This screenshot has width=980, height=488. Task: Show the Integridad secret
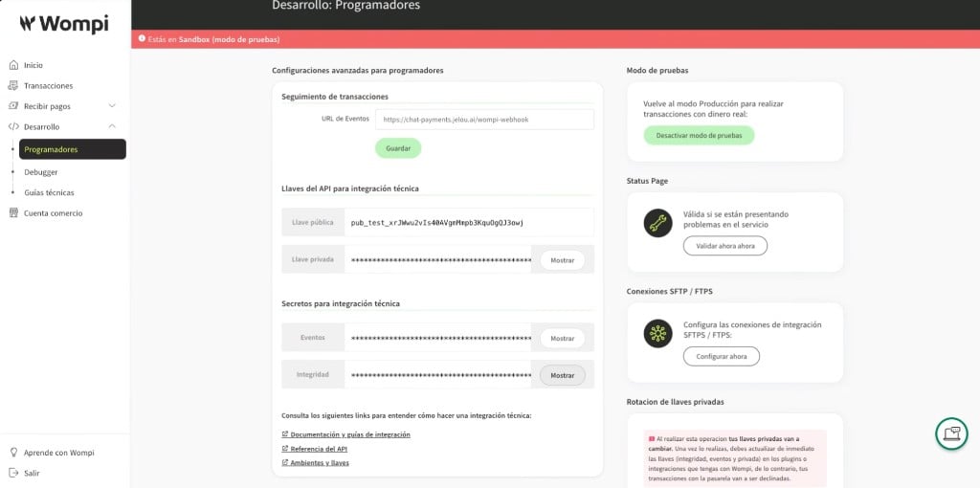pos(563,375)
